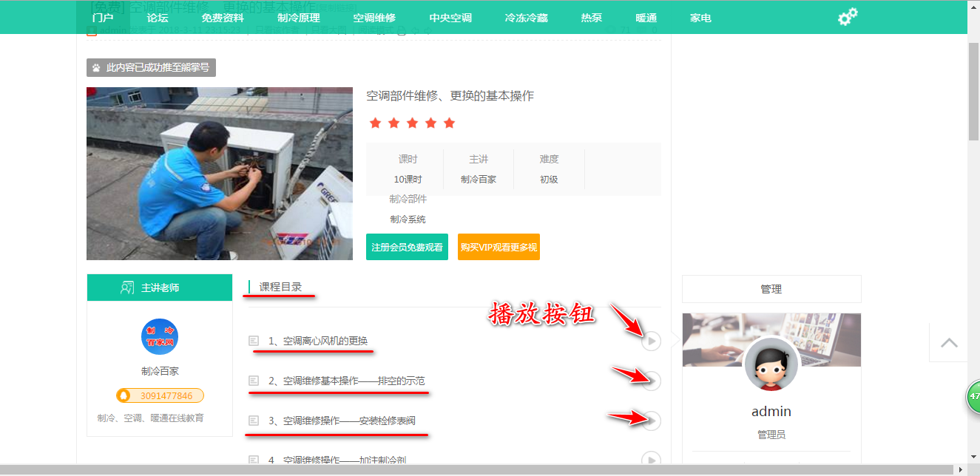Image resolution: width=980 pixels, height=476 pixels.
Task: Click 制冷百家 name under teacher logo
Action: tap(160, 371)
